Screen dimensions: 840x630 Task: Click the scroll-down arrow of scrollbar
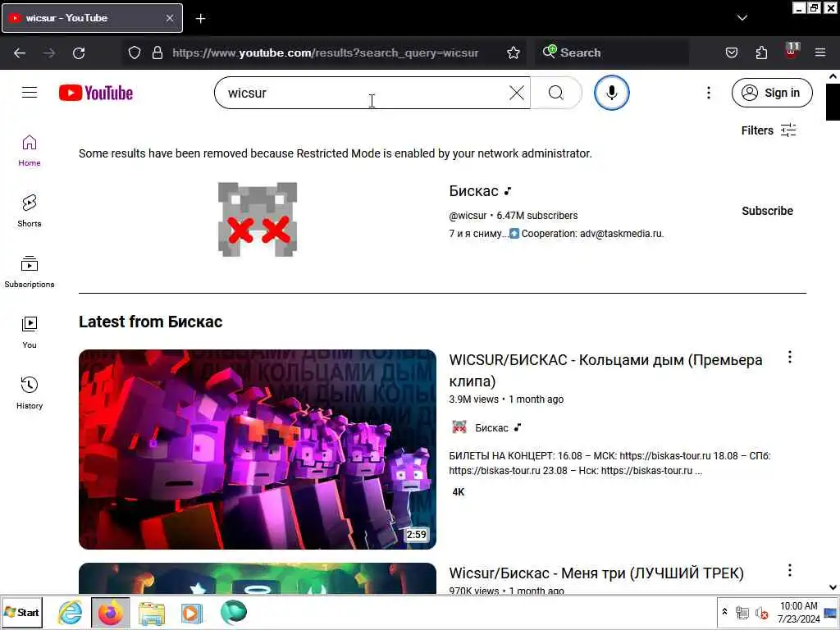click(x=833, y=587)
